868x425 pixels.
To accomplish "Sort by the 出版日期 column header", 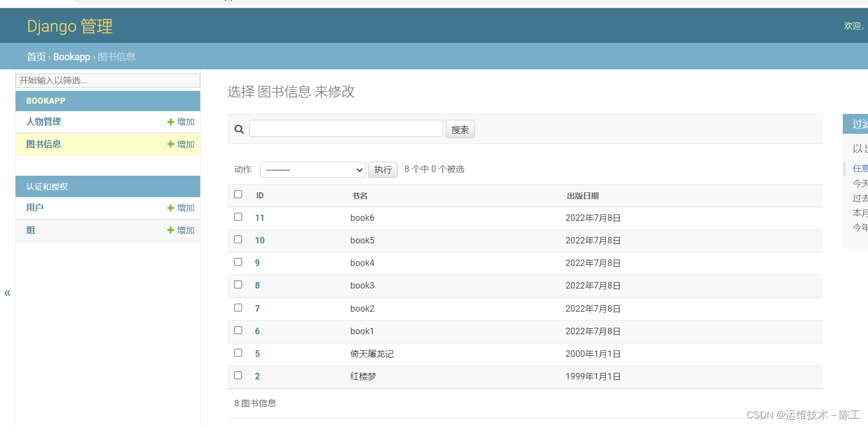I will (x=583, y=196).
